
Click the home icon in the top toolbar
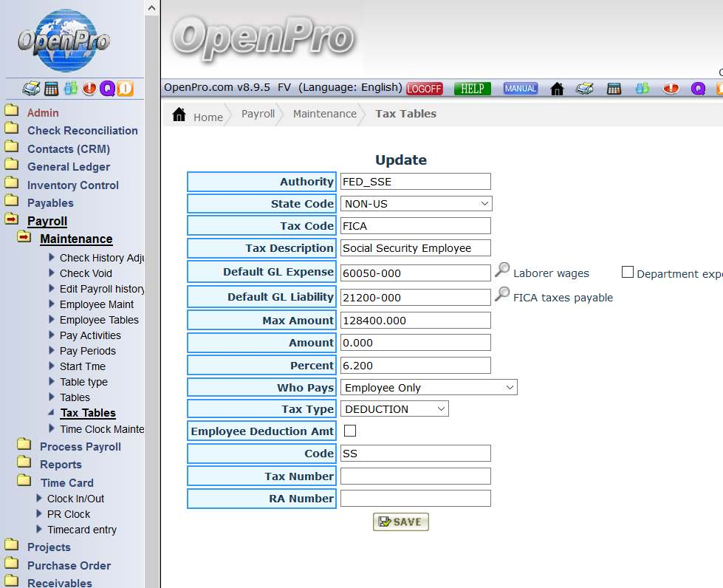point(558,89)
